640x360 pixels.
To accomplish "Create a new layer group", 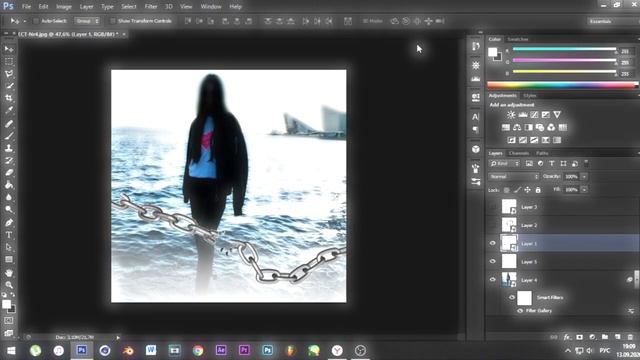I will 605,337.
